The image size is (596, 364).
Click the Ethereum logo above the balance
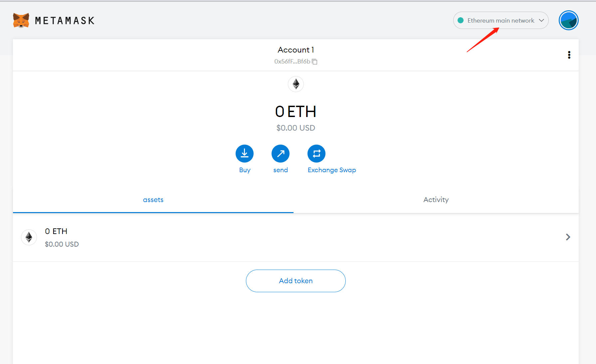tap(296, 84)
